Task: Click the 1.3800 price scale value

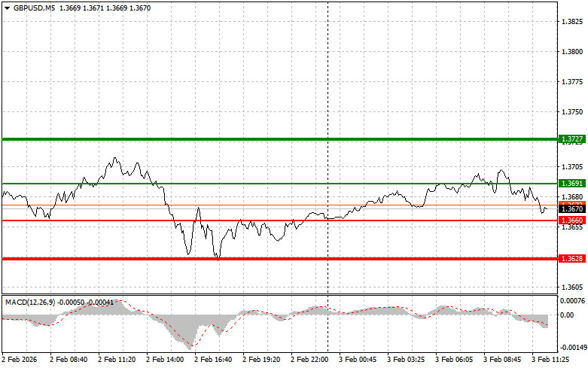Action: [572, 52]
